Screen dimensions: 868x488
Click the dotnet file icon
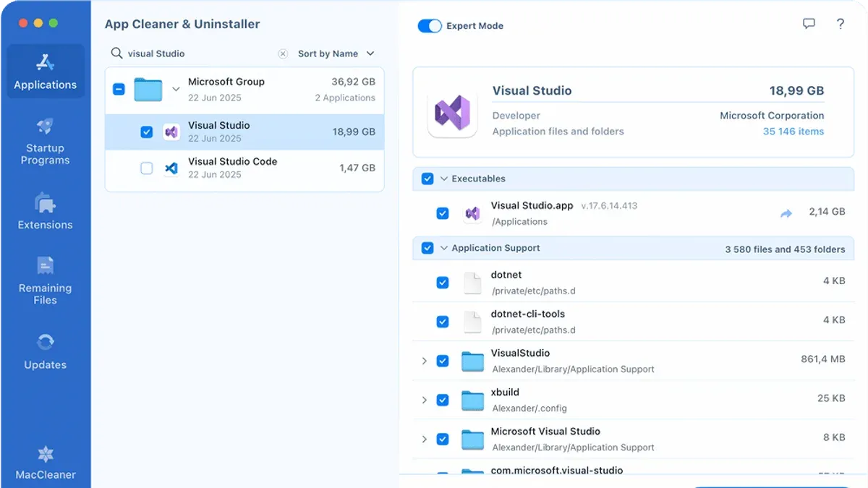click(472, 283)
